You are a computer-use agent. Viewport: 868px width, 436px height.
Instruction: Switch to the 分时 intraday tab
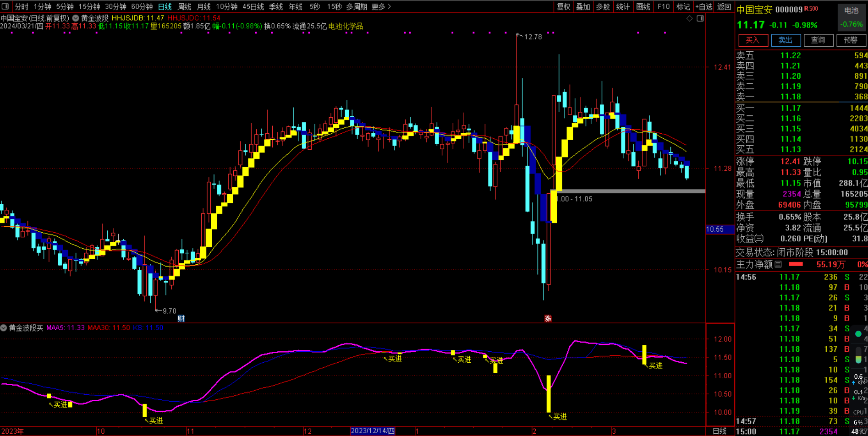pyautogui.click(x=22, y=6)
